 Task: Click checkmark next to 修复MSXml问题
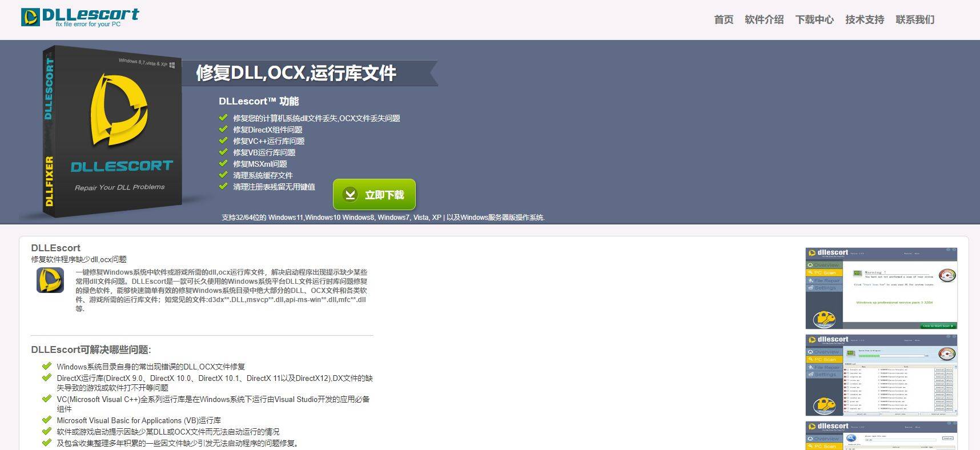[223, 163]
